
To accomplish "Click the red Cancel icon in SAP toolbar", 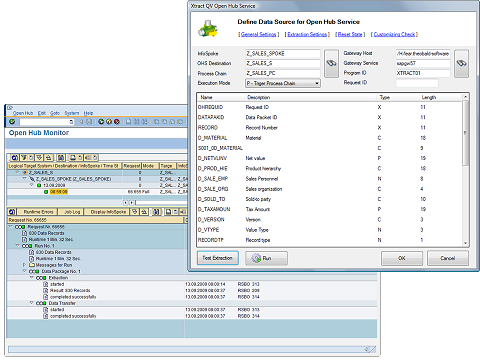I will (x=117, y=122).
